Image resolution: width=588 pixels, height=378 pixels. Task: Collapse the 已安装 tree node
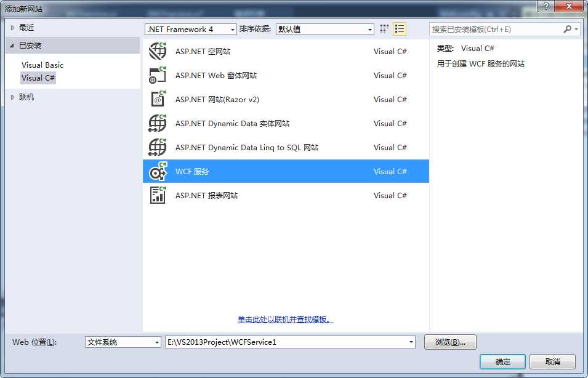pos(12,46)
